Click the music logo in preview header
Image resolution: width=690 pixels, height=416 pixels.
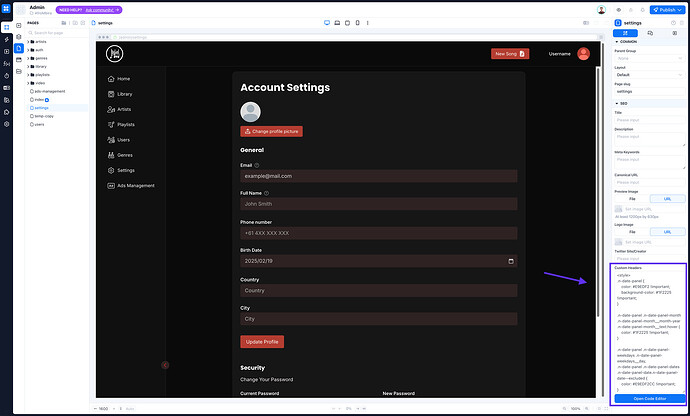point(114,54)
